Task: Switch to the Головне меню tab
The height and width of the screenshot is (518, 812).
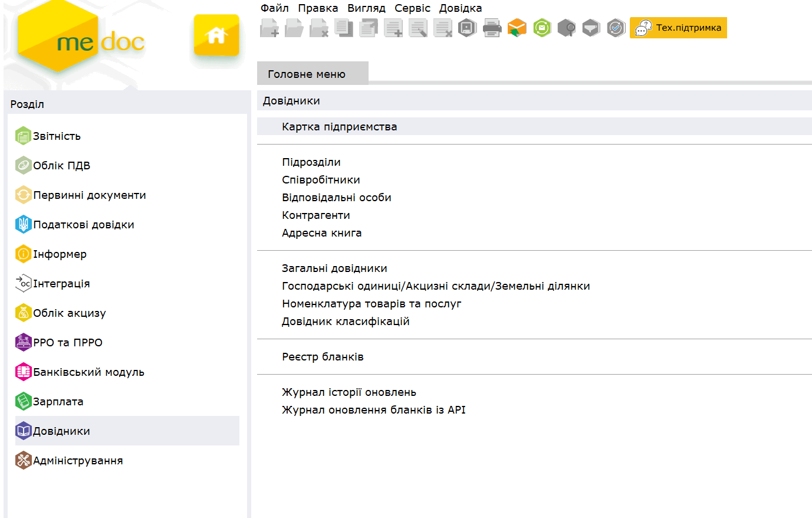Action: (x=307, y=74)
